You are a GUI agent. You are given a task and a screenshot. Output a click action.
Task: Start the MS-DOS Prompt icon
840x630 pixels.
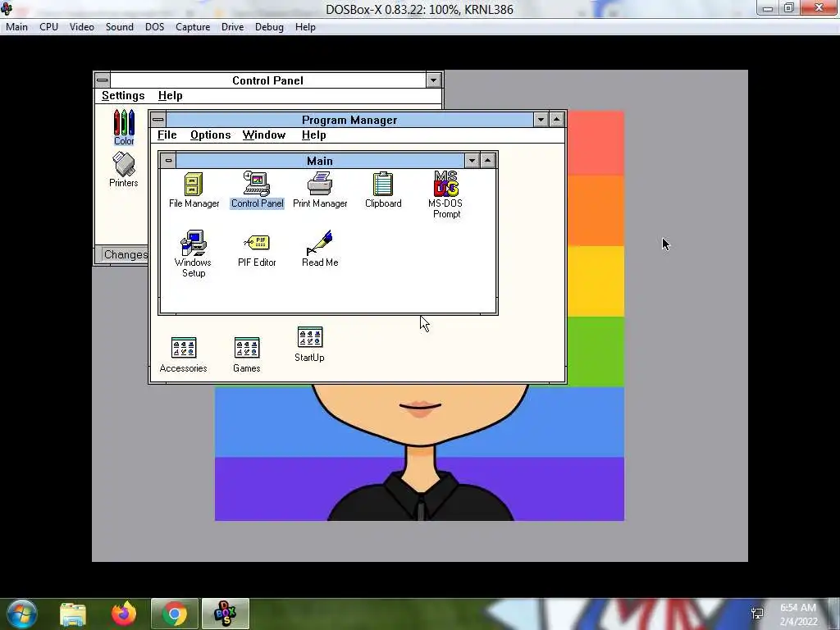(x=445, y=194)
